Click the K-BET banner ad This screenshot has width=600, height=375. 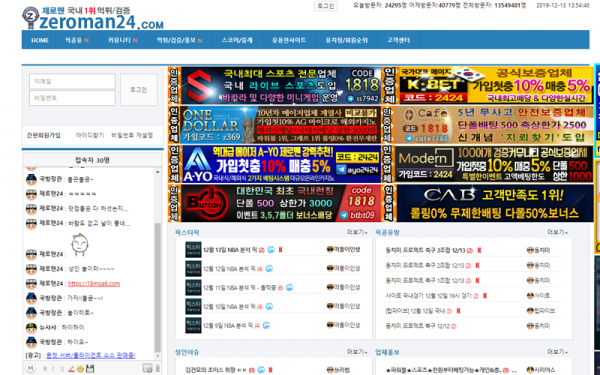coord(488,85)
